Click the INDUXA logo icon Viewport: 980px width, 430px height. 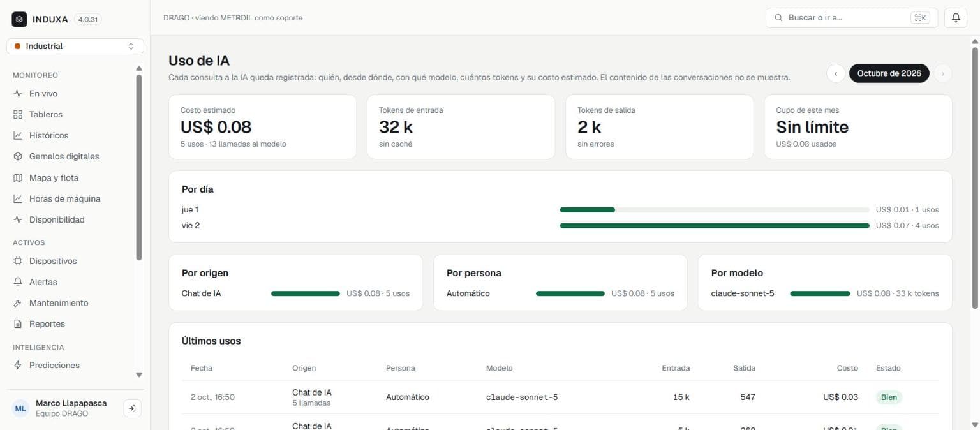(19, 19)
